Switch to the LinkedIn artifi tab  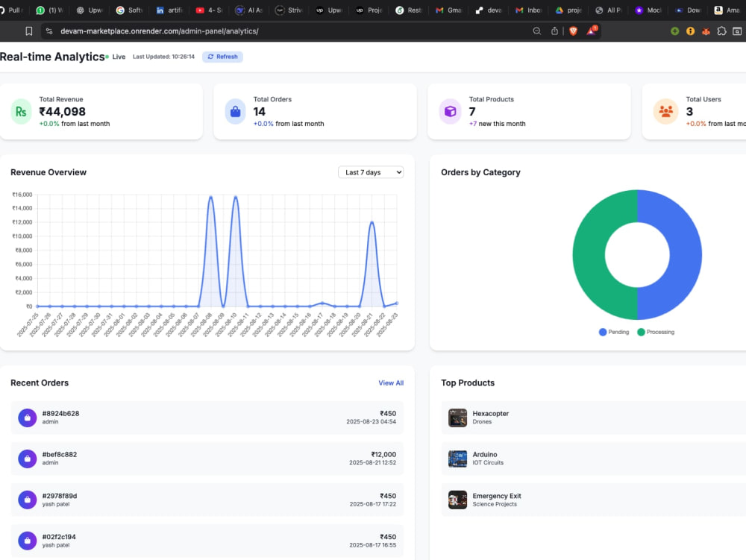(x=169, y=10)
